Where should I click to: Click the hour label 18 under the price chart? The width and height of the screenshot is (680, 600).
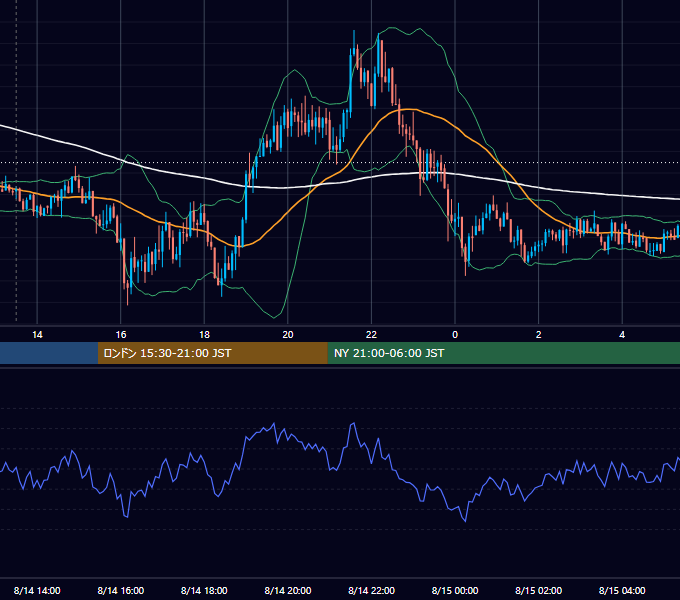pos(204,335)
